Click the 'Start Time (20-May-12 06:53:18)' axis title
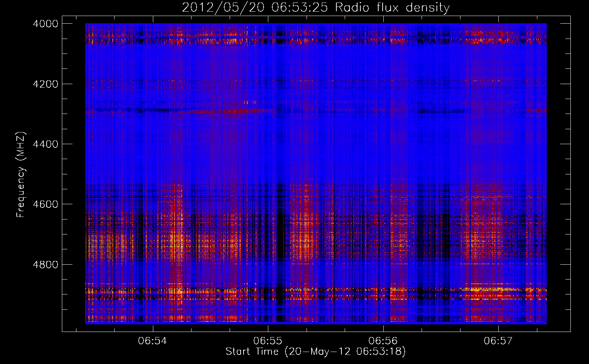Viewport: 589px width, 364px height. (x=316, y=352)
